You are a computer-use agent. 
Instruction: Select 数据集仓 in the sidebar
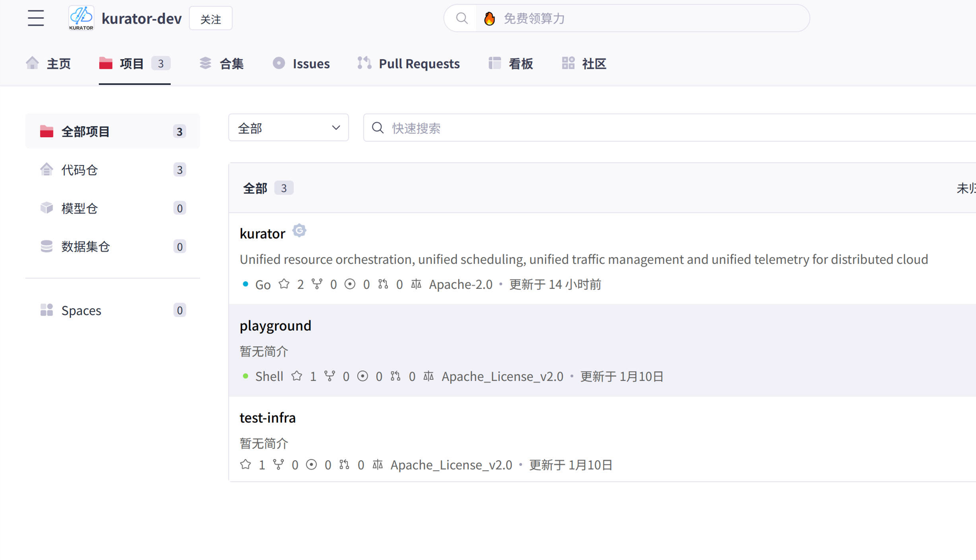tap(113, 246)
